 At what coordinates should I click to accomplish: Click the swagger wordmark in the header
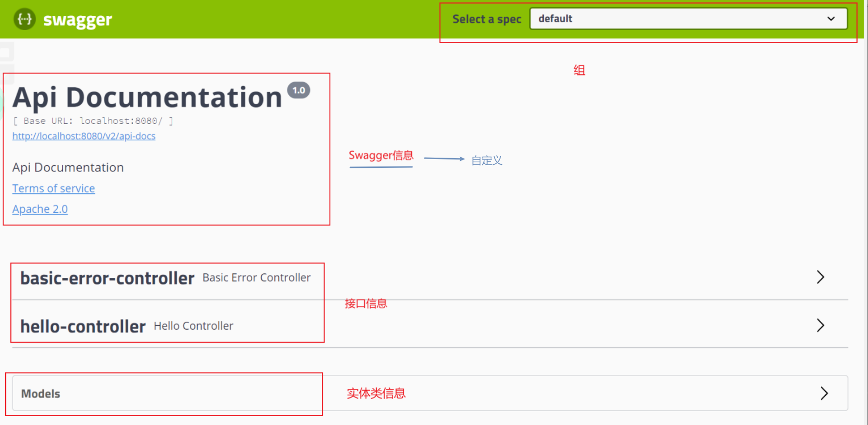click(77, 19)
